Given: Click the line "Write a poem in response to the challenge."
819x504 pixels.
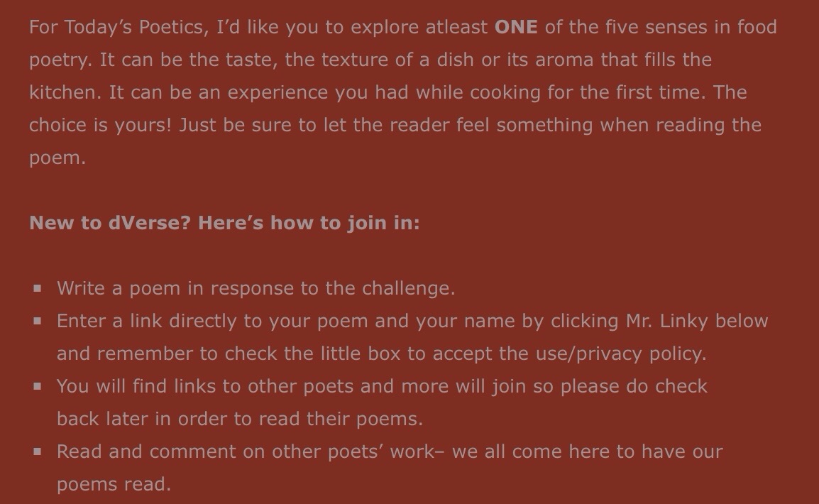Looking at the screenshot, I should coord(255,288).
